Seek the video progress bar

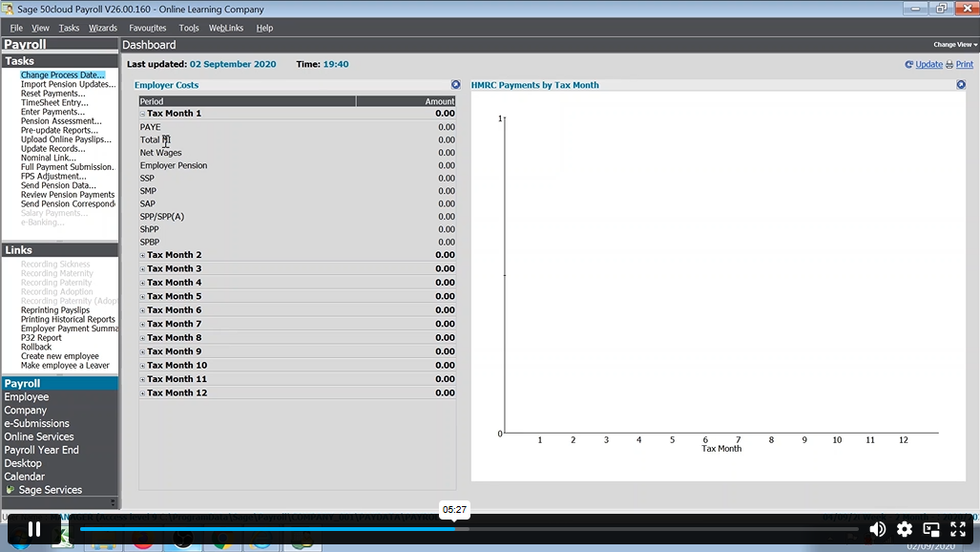pos(468,529)
